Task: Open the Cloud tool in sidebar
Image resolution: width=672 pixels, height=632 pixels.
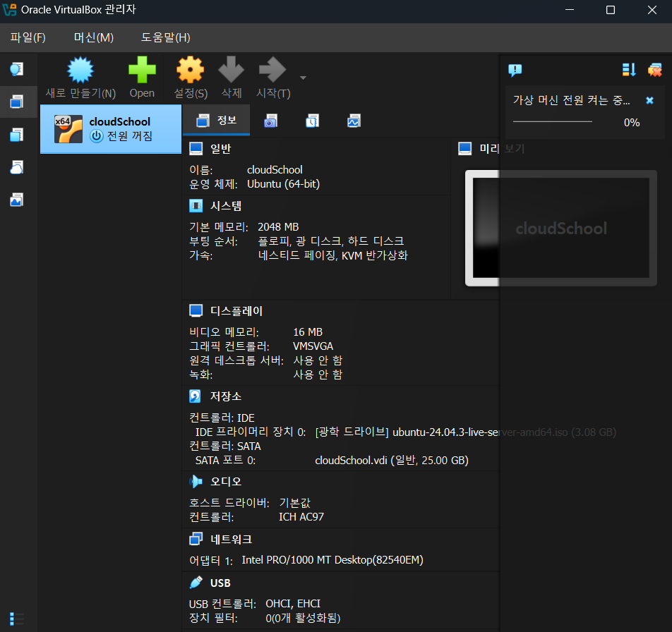Action: coord(17,167)
